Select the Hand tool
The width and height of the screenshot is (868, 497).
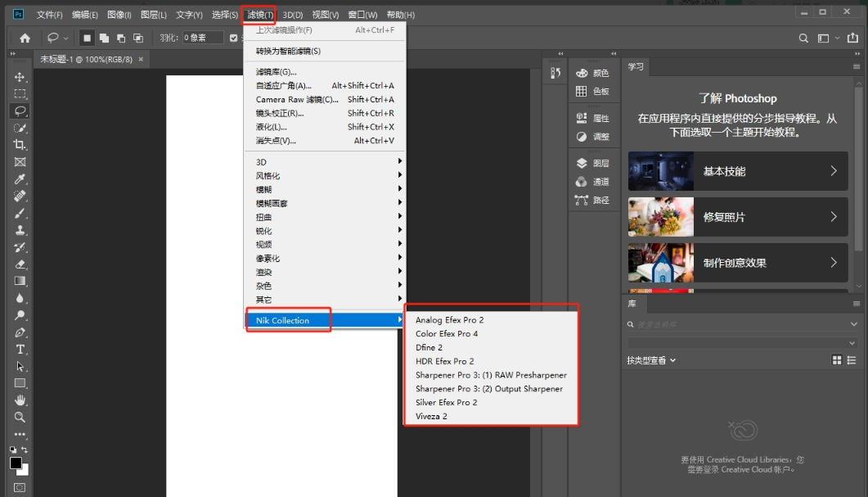(x=20, y=400)
